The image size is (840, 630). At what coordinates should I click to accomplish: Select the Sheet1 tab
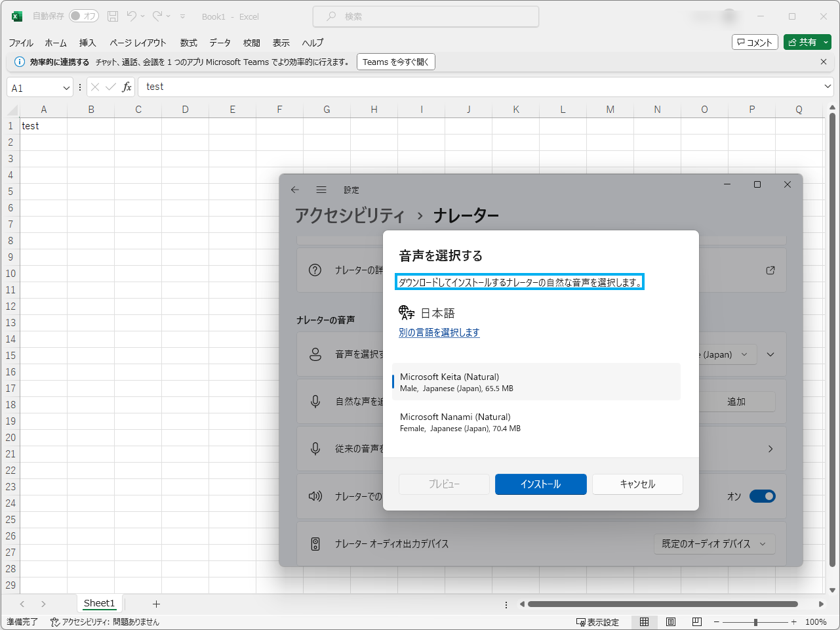pyautogui.click(x=98, y=603)
